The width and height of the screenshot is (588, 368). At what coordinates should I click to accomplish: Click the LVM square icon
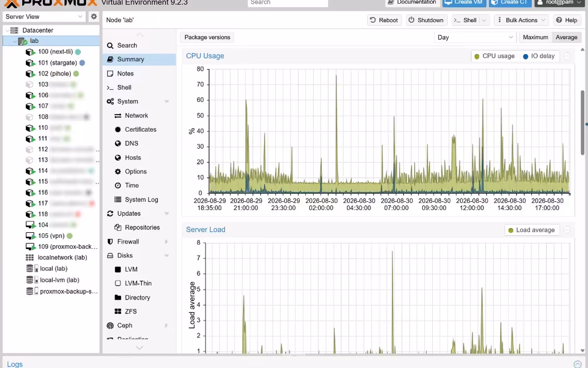[117, 270]
